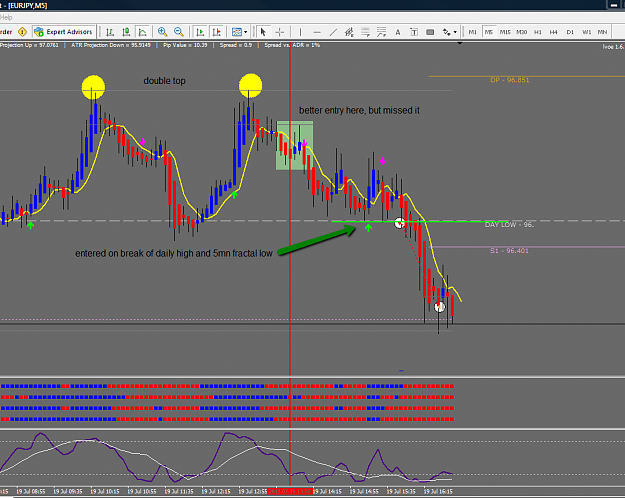Click the 'S1 - 96.401' support label
Image resolution: width=625 pixels, height=498 pixels.
(509, 251)
